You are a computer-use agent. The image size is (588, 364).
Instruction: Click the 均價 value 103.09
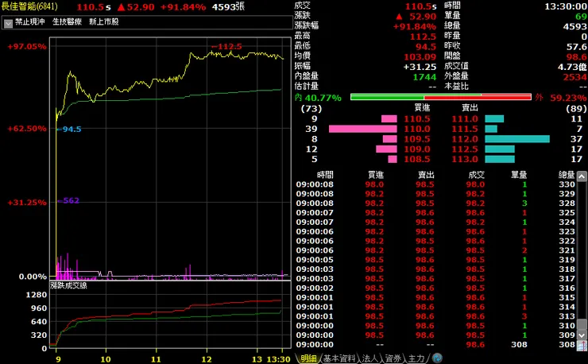tap(420, 57)
